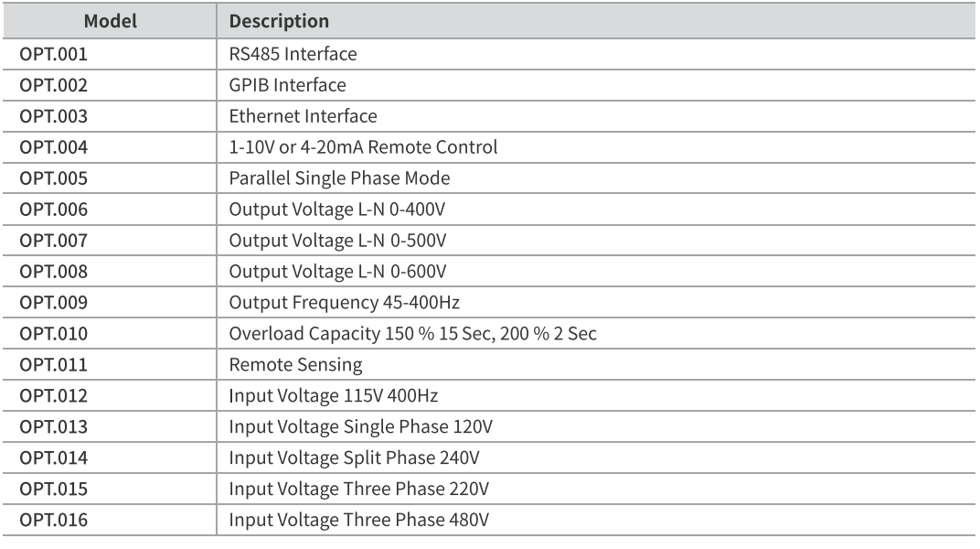The height and width of the screenshot is (549, 980).
Task: Select the OPT.004 model cell
Action: 54,147
